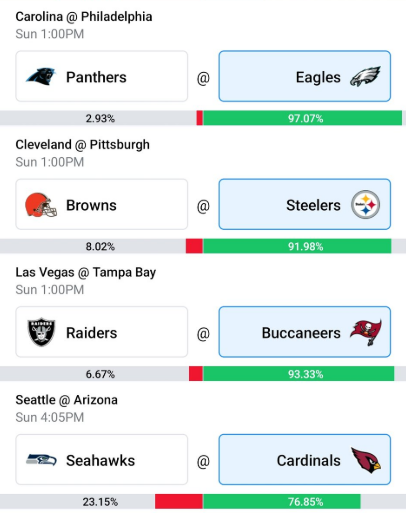
Task: Click the Panthers team logo
Action: click(41, 77)
